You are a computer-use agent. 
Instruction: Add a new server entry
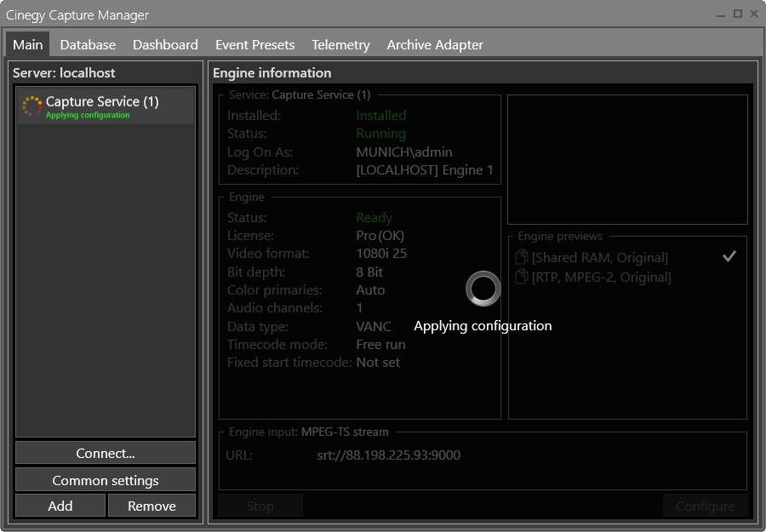pos(60,506)
